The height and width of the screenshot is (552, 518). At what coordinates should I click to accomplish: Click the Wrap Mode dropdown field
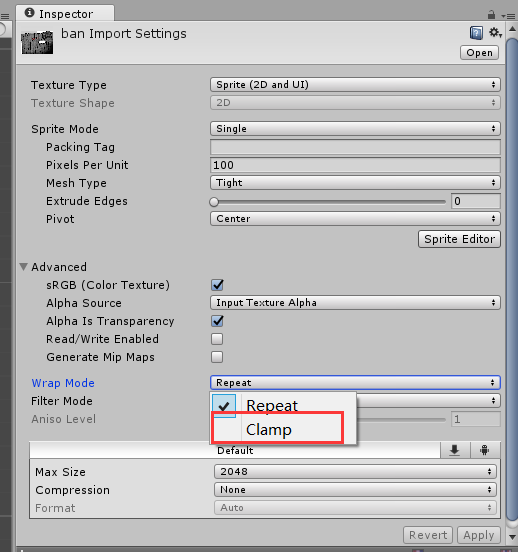point(355,383)
